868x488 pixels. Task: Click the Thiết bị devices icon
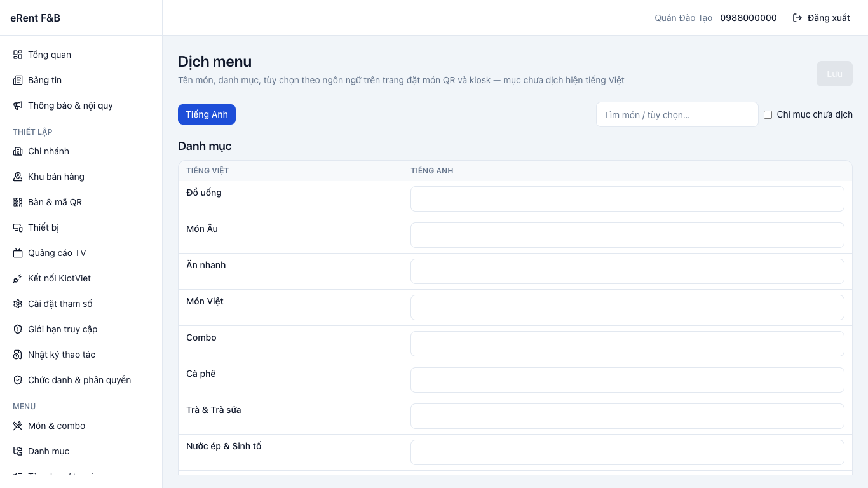click(18, 227)
